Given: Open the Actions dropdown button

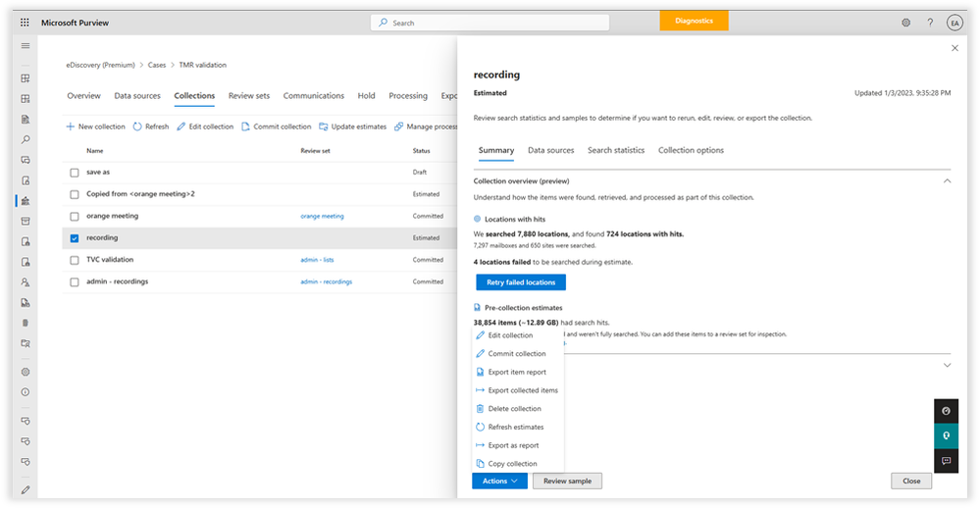Looking at the screenshot, I should (x=499, y=482).
